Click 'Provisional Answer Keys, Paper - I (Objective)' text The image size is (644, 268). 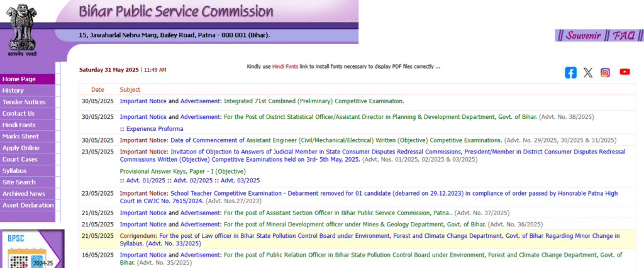click(183, 171)
